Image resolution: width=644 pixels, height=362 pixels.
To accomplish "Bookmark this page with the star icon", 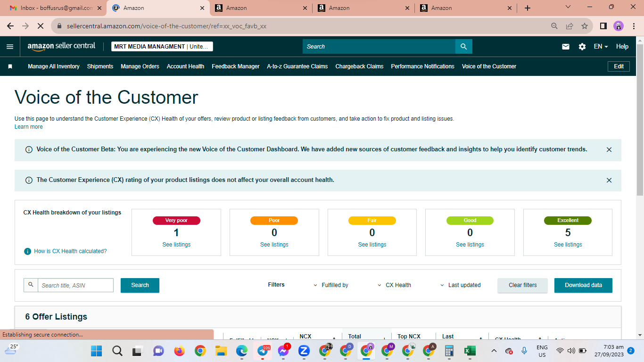I will click(x=585, y=26).
